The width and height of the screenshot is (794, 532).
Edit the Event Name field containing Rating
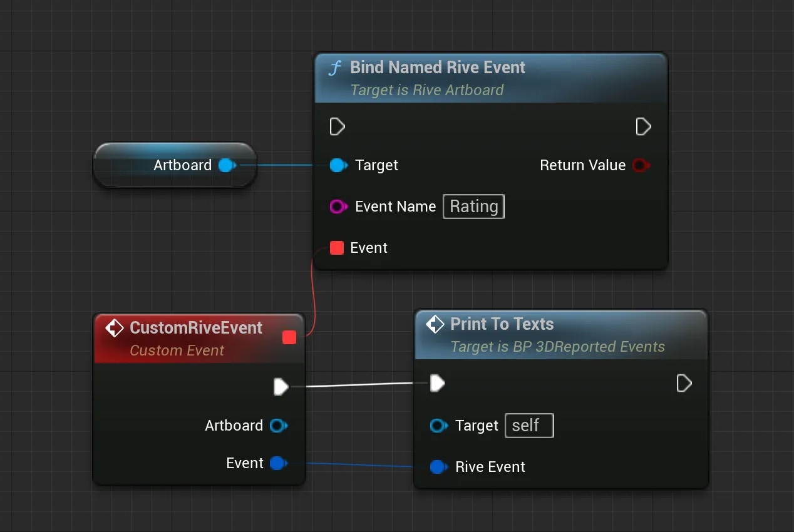[x=473, y=207]
